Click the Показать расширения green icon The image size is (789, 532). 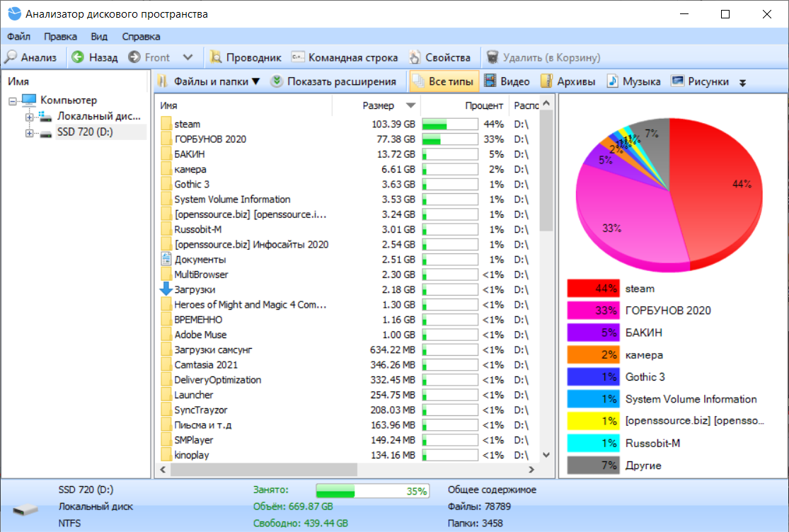[276, 81]
